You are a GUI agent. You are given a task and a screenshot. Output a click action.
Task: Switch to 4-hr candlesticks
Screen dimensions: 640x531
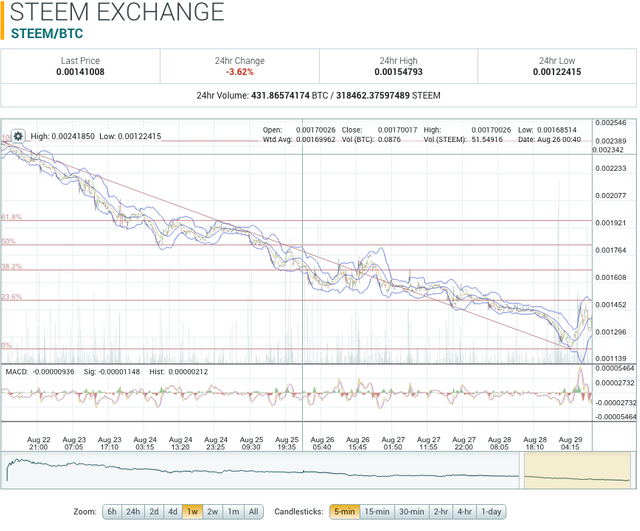464,512
